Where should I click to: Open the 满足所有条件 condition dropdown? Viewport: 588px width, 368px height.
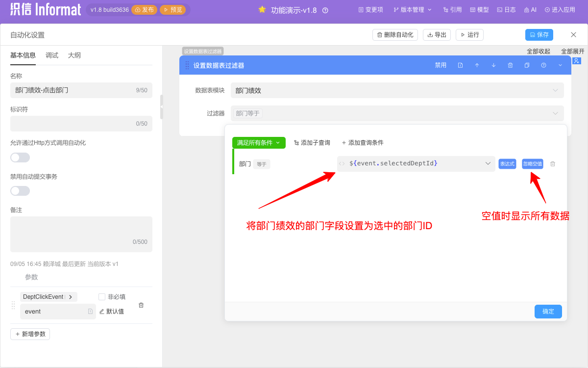tap(259, 143)
